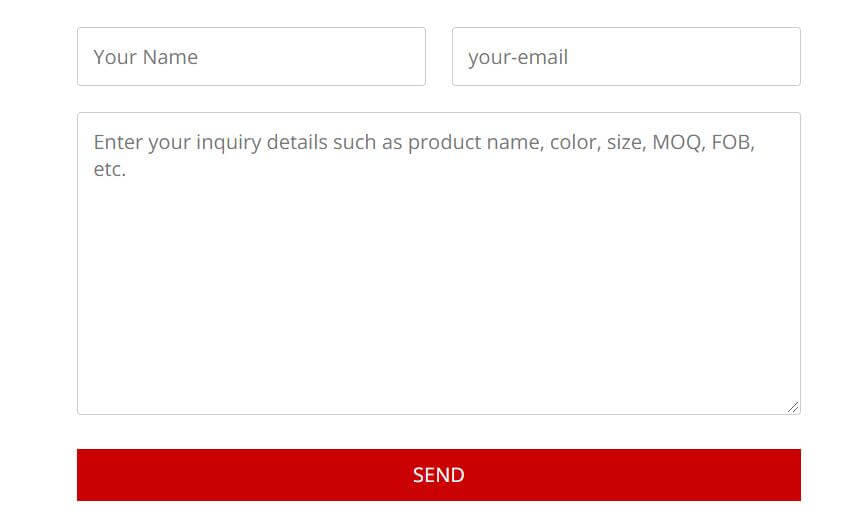Click the red SEND button
Image resolution: width=850 pixels, height=517 pixels.
439,475
